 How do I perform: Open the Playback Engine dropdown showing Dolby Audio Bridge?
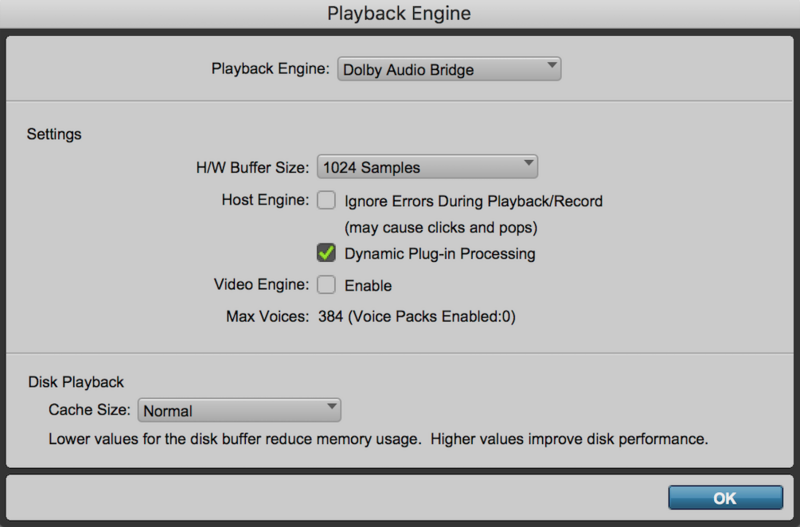click(449, 69)
